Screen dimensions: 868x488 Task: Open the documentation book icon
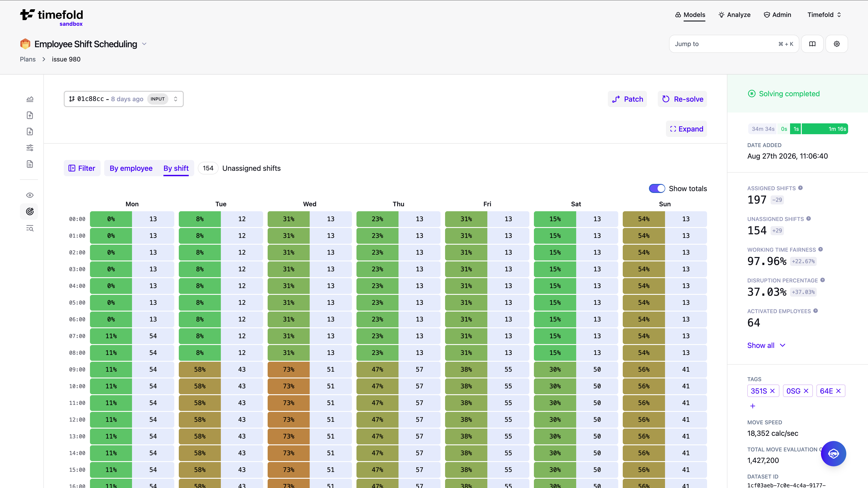(812, 44)
